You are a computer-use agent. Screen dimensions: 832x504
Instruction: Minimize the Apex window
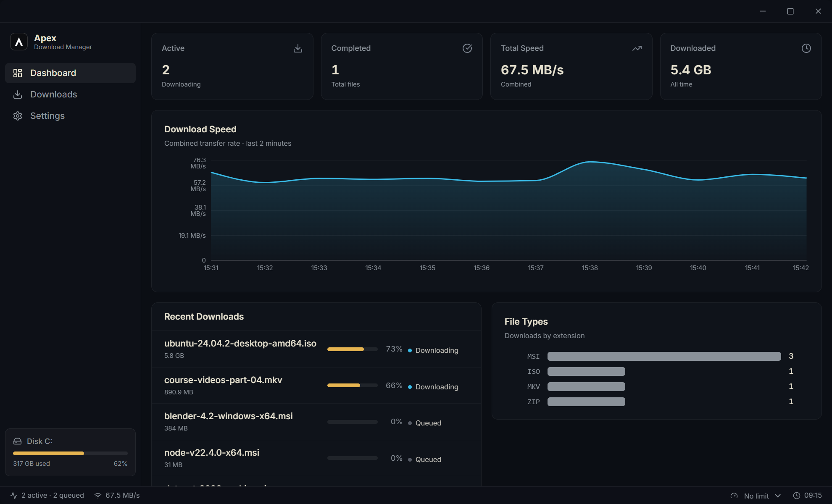coord(763,11)
